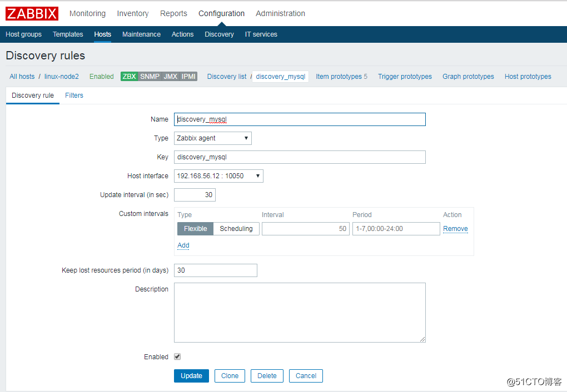Click the ZBX availability badge
567x392 pixels.
pyautogui.click(x=129, y=77)
